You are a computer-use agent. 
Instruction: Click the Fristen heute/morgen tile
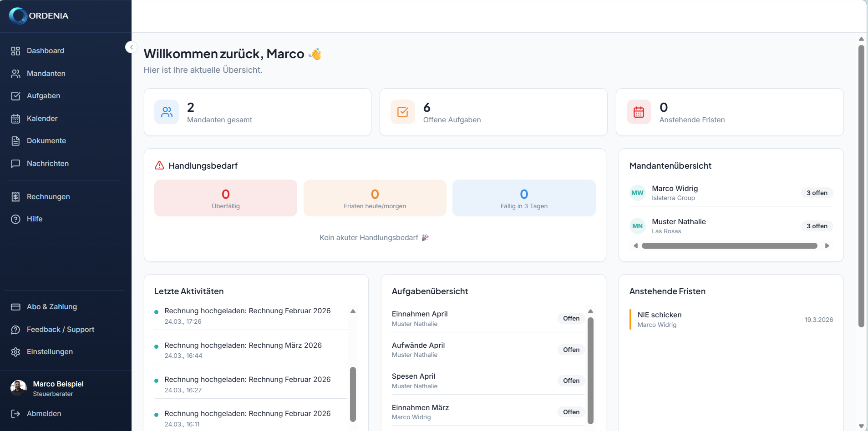[375, 198]
